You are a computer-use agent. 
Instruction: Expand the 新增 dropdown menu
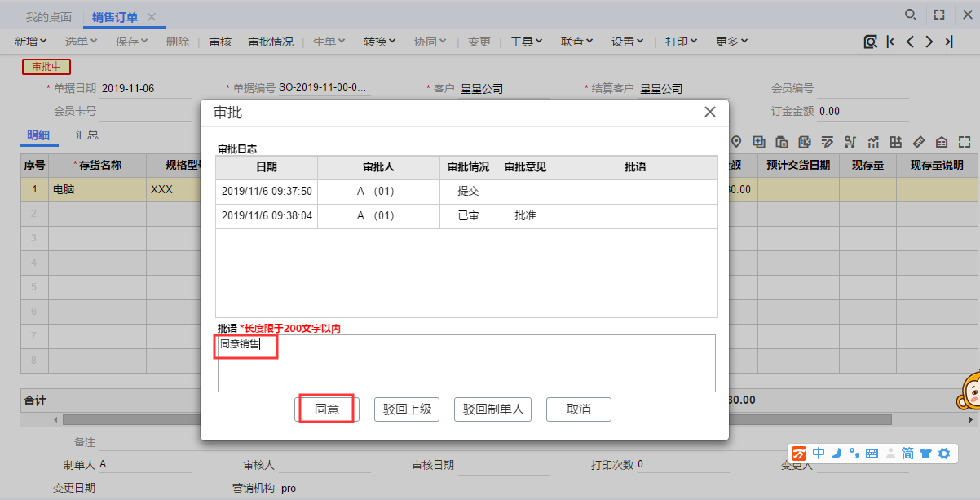coord(31,42)
